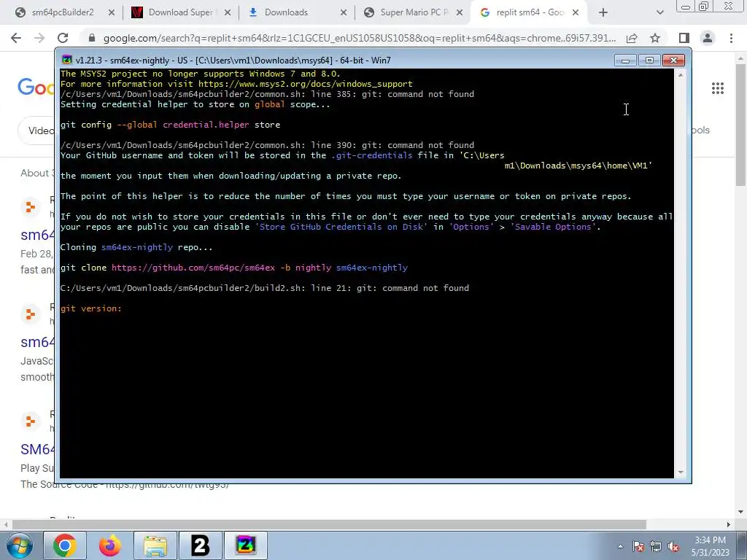The image size is (747, 560).
Task: Close the sm64pcBuilder2 tab
Action: point(112,13)
